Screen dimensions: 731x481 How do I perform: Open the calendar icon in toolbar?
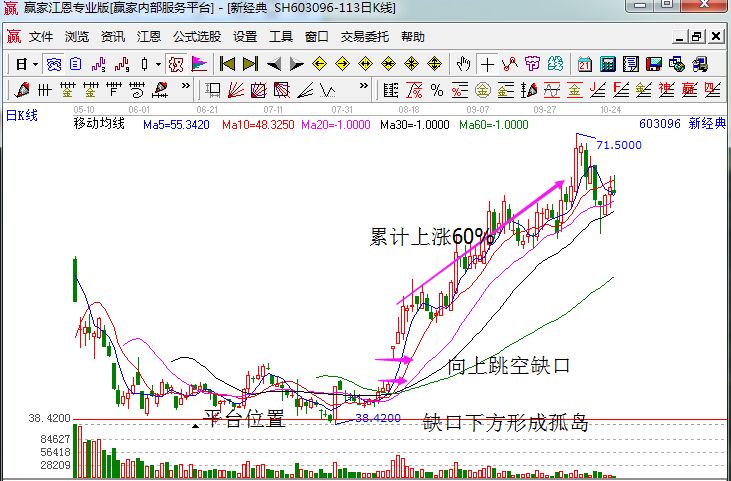tap(583, 63)
